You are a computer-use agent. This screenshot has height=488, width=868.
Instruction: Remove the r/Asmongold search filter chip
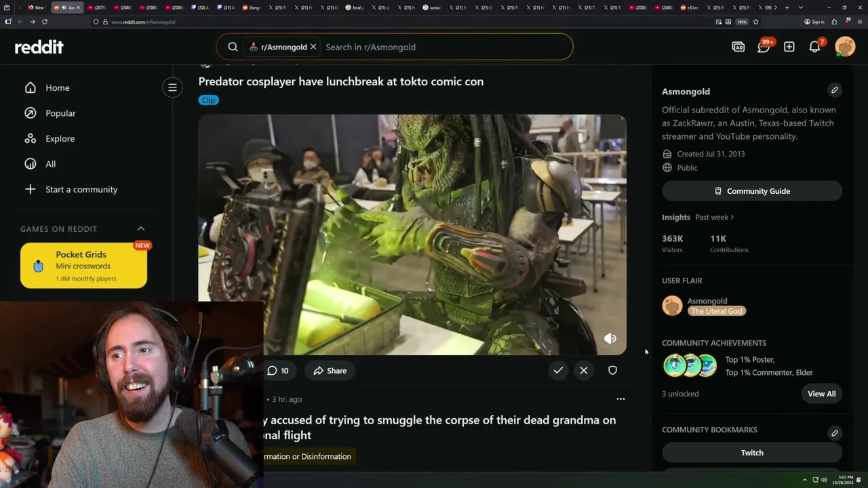pyautogui.click(x=313, y=47)
